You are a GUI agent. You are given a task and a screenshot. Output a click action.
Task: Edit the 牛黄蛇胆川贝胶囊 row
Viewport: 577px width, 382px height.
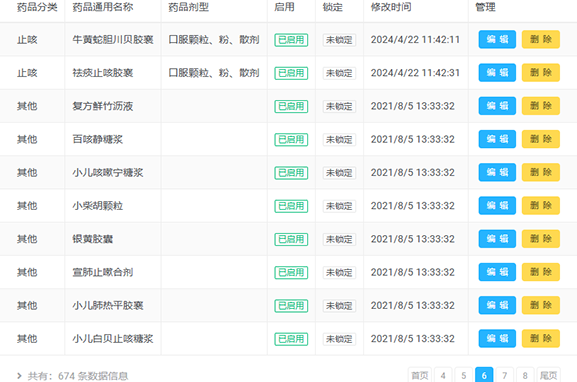coord(497,39)
